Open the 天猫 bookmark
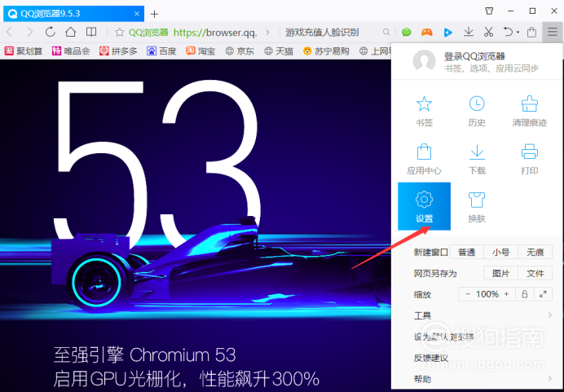 [279, 51]
